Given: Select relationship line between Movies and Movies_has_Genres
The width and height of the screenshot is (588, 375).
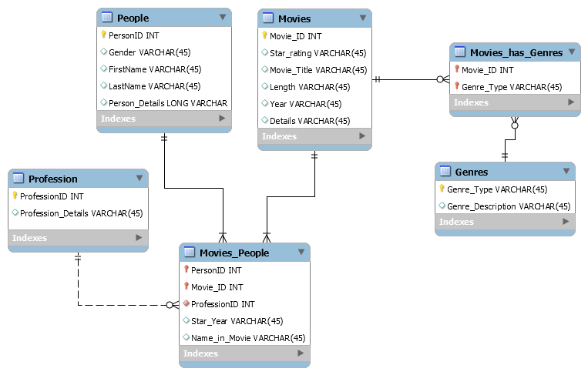Looking at the screenshot, I should click(x=408, y=79).
